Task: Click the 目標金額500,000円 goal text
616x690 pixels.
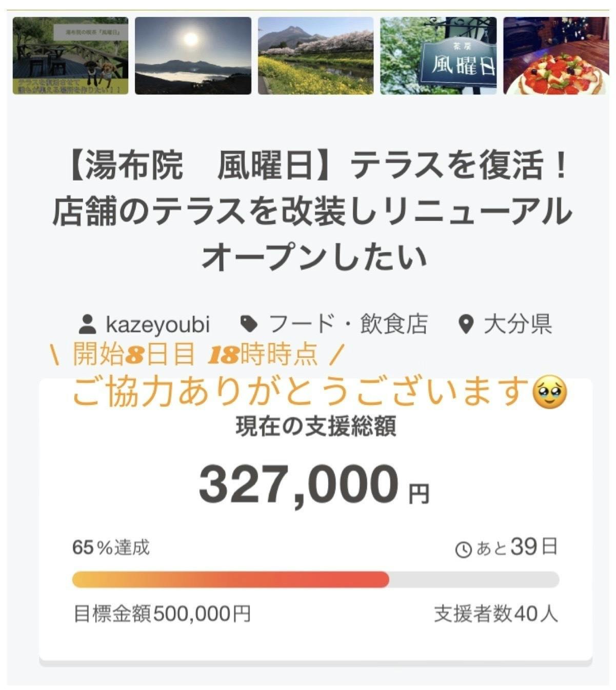Action: click(x=162, y=614)
